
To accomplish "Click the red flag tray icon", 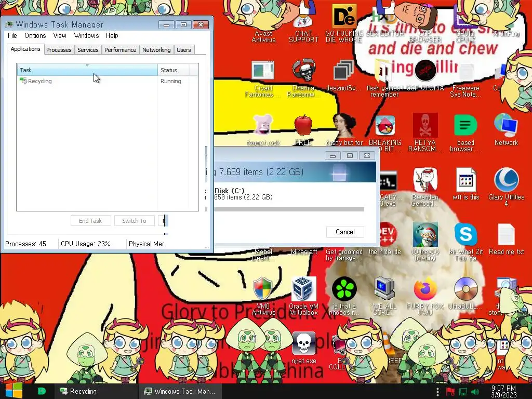I will [x=450, y=392].
